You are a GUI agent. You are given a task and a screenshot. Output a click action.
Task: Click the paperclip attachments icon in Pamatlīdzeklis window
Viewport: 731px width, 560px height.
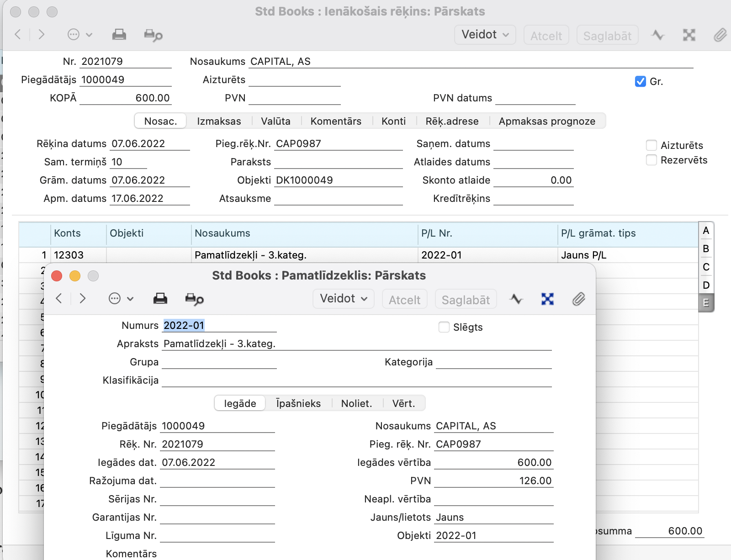pyautogui.click(x=578, y=299)
